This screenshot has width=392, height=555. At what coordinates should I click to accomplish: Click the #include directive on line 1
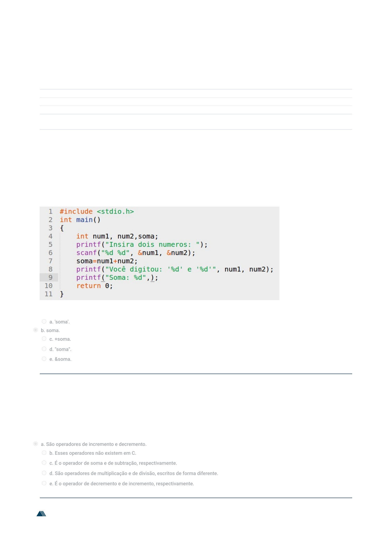(x=76, y=212)
